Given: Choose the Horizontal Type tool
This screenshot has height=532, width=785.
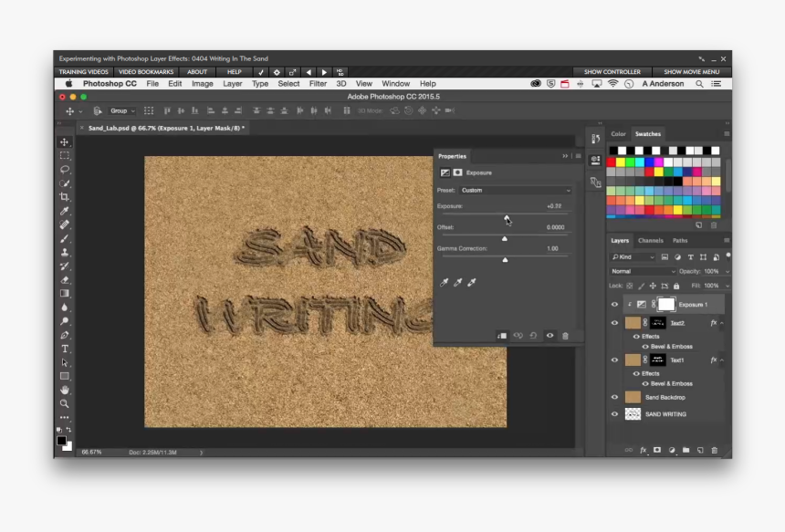Looking at the screenshot, I should click(x=65, y=349).
